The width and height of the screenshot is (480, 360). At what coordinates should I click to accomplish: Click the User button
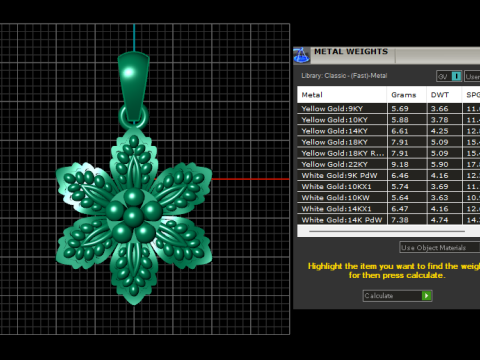pos(472,76)
